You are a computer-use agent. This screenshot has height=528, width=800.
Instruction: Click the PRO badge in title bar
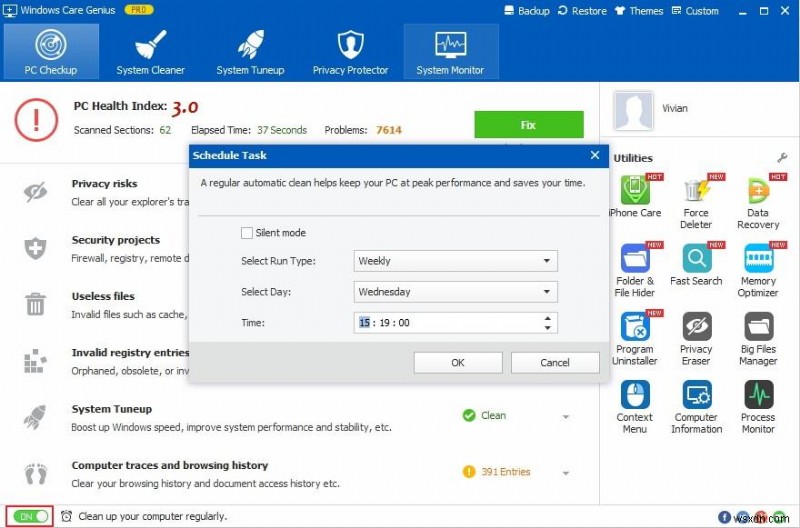coord(139,10)
